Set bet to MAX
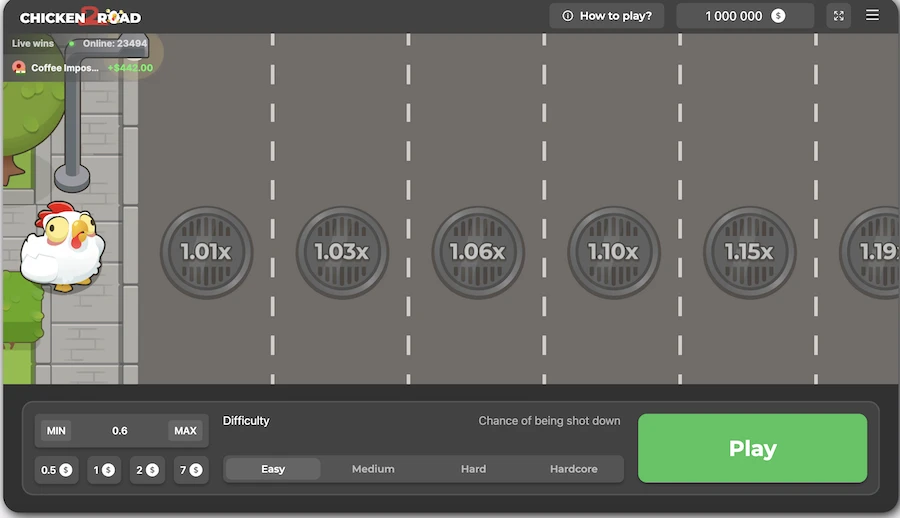Screen dimensions: 900x518 tap(185, 431)
